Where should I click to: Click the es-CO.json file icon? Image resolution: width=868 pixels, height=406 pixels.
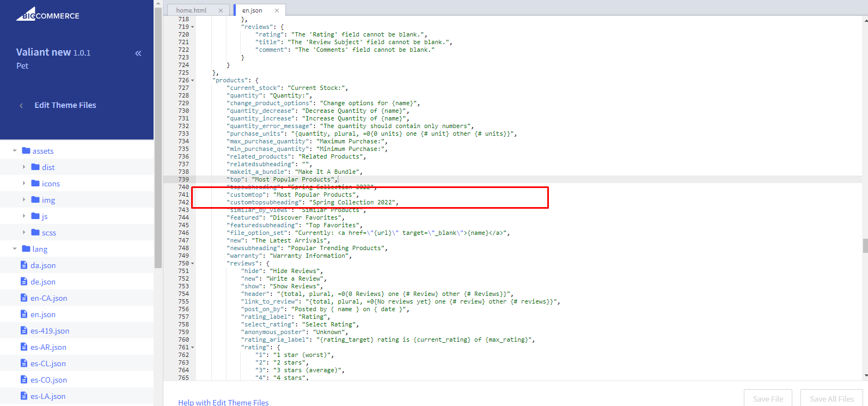click(x=24, y=380)
